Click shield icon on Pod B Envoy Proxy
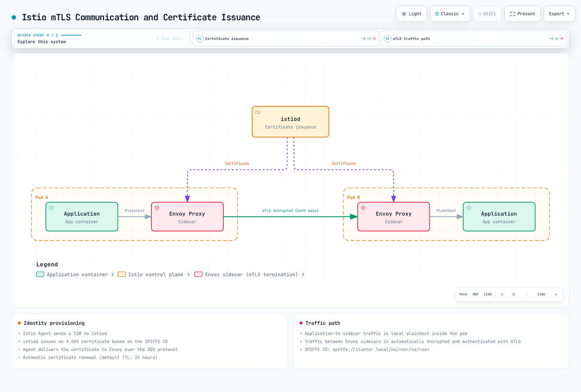Image resolution: width=581 pixels, height=392 pixels. click(363, 208)
